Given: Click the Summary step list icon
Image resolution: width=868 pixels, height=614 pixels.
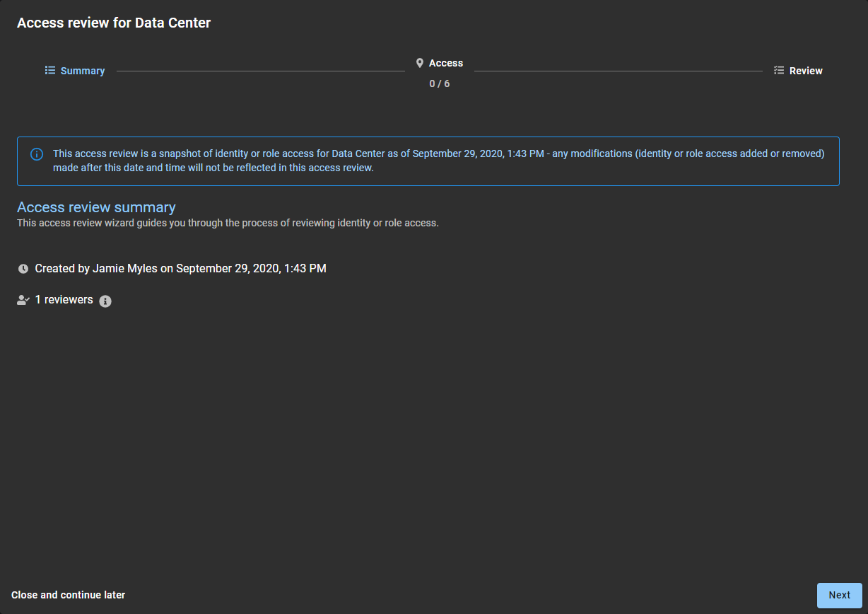Looking at the screenshot, I should coord(50,71).
